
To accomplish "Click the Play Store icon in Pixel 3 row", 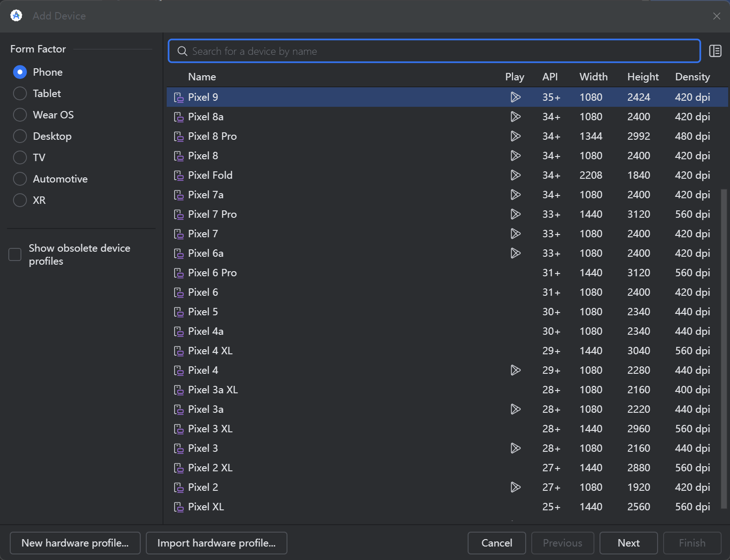I will point(515,448).
